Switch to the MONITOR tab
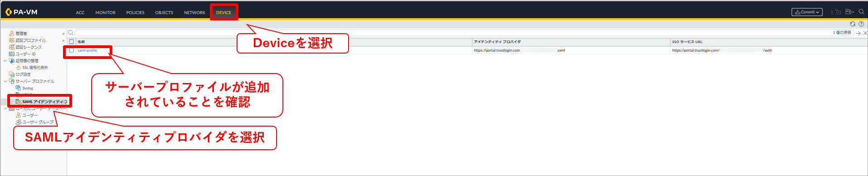The height and width of the screenshot is (176, 868). [x=105, y=13]
